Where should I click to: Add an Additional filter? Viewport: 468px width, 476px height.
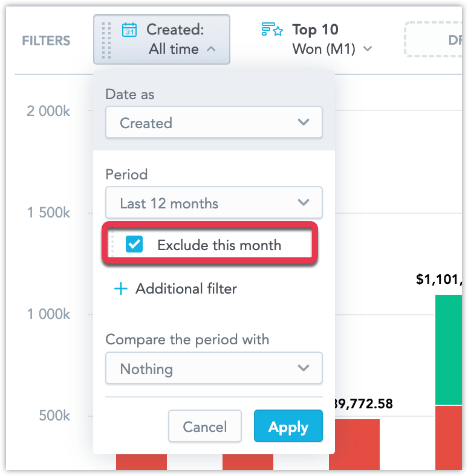(x=175, y=289)
